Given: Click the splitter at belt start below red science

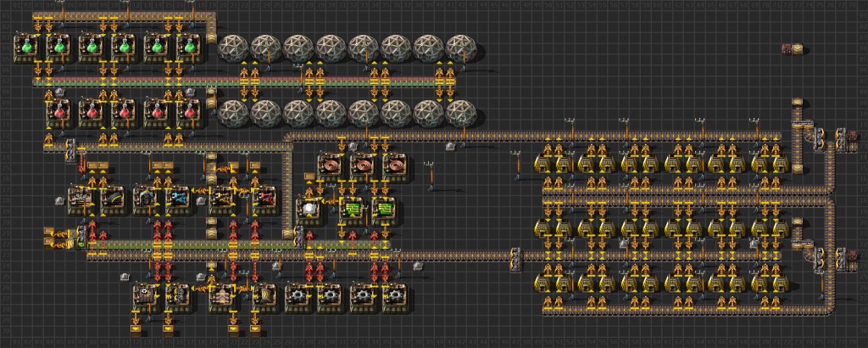Looking at the screenshot, I should [x=70, y=151].
